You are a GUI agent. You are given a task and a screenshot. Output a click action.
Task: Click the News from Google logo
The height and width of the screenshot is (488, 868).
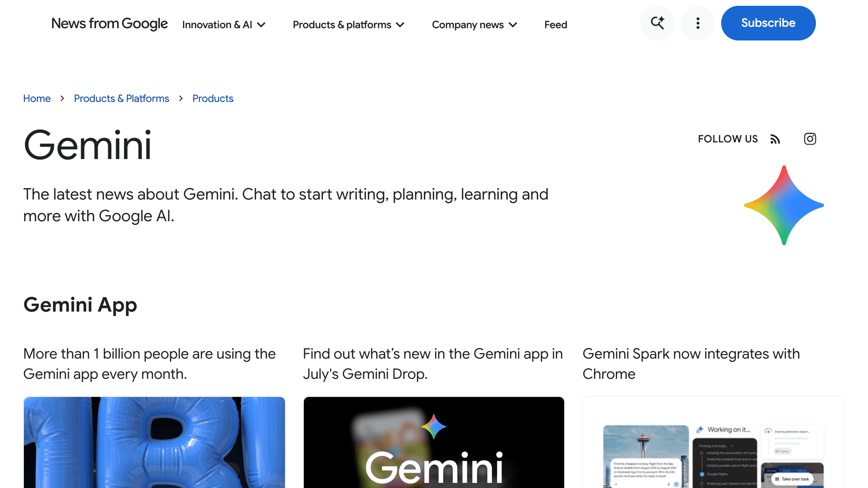[110, 23]
